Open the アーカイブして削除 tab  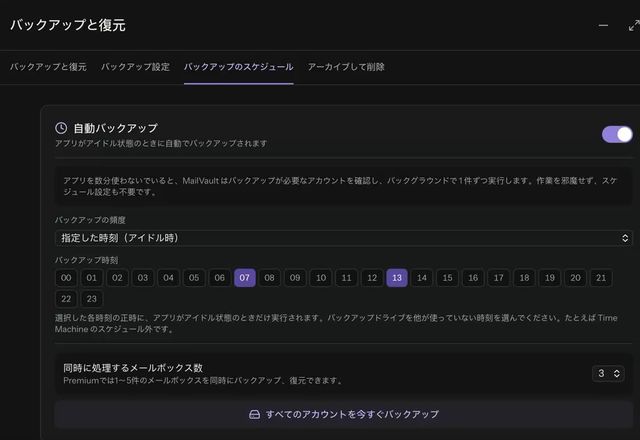click(346, 67)
